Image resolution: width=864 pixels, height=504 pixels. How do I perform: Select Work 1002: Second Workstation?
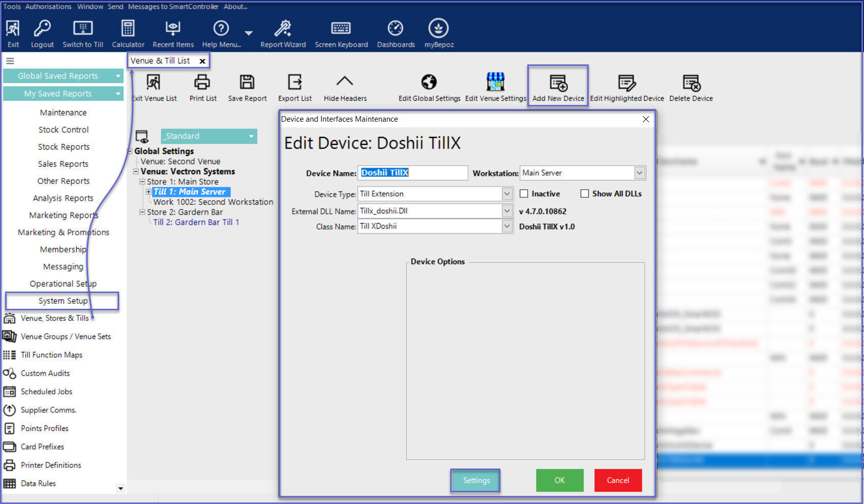[x=213, y=202]
